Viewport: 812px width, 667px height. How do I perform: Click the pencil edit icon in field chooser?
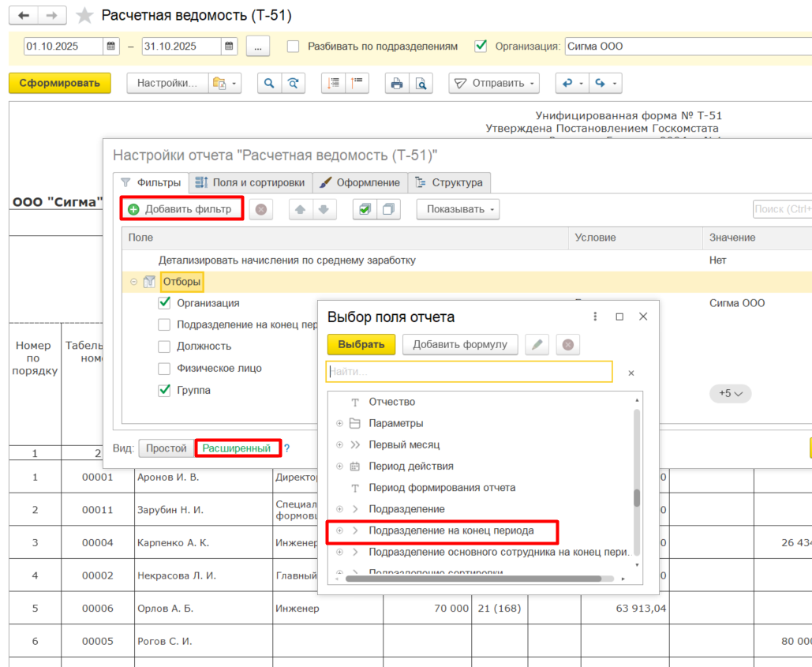pos(537,344)
